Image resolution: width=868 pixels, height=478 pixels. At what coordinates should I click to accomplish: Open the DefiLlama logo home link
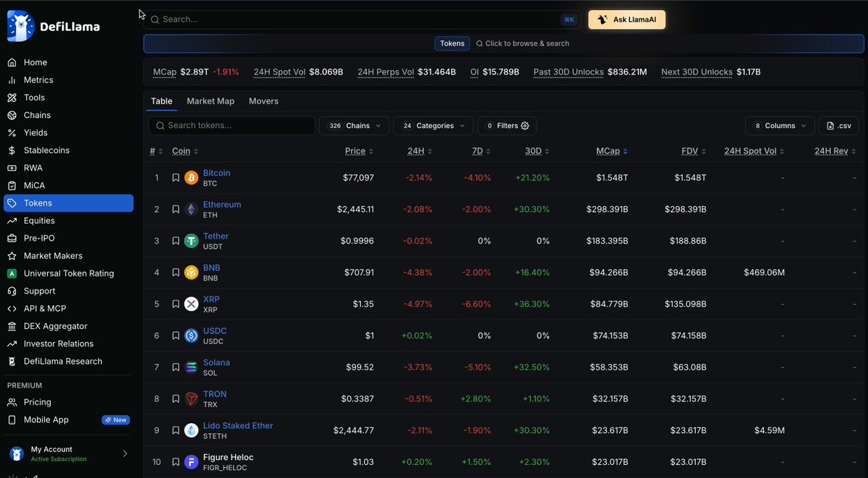pos(54,26)
